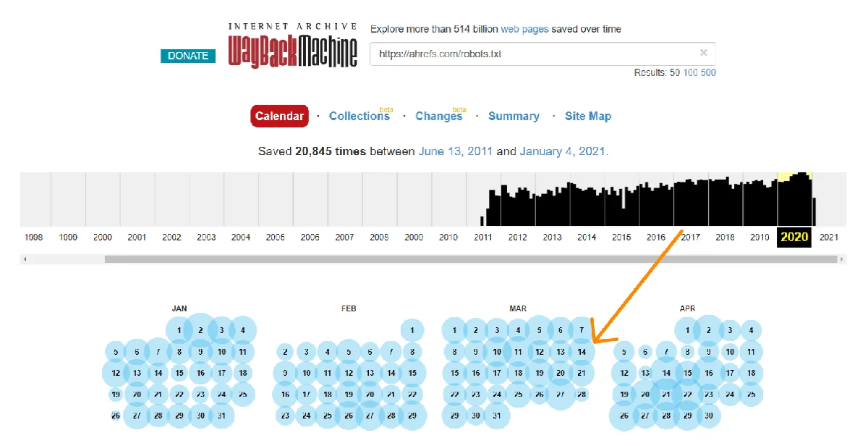The height and width of the screenshot is (446, 868).
Task: Select year 2001 in the timeline
Action: tap(137, 237)
